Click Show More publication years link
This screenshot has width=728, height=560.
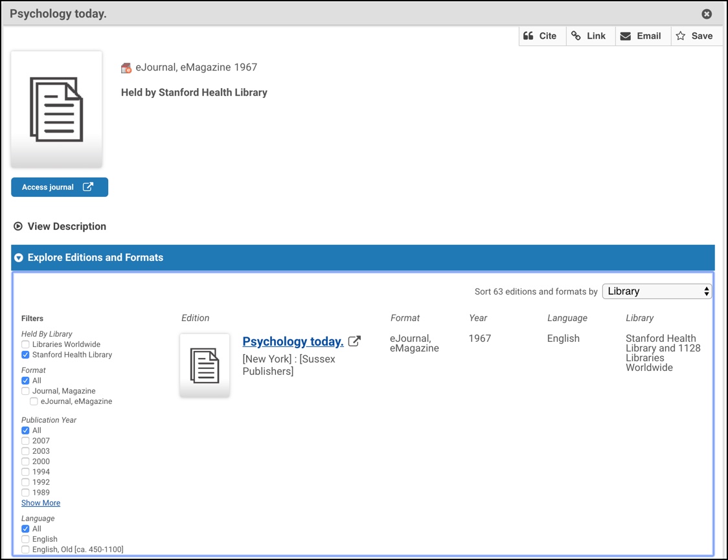pyautogui.click(x=41, y=503)
